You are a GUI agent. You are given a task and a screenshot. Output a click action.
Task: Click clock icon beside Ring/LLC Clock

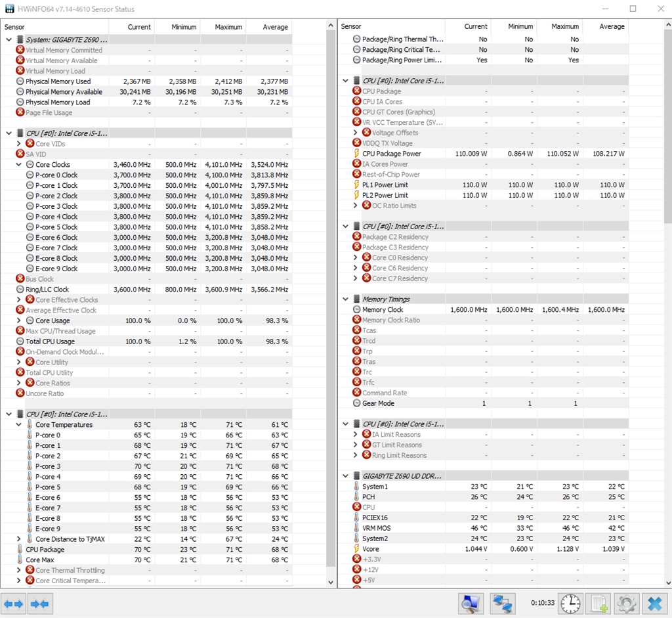[x=20, y=290]
